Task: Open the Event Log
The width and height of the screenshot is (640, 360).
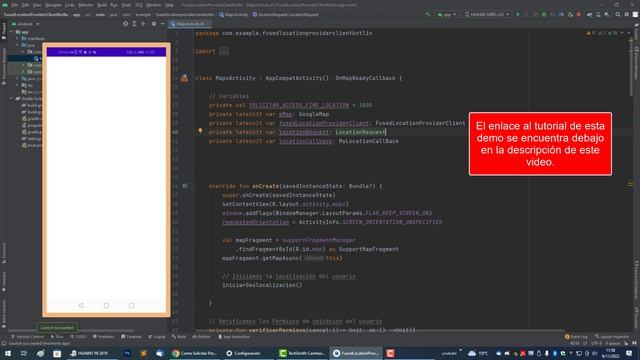Action: coord(576,337)
